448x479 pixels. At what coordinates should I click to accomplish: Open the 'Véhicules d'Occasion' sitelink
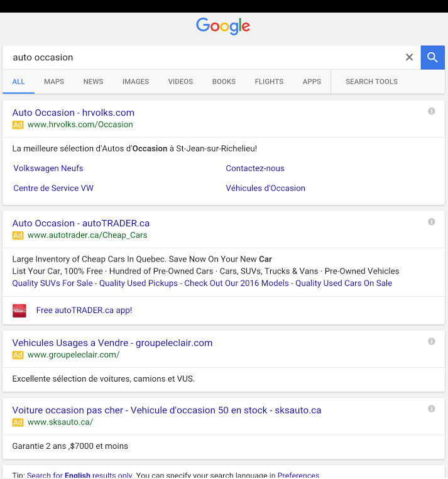click(x=265, y=188)
